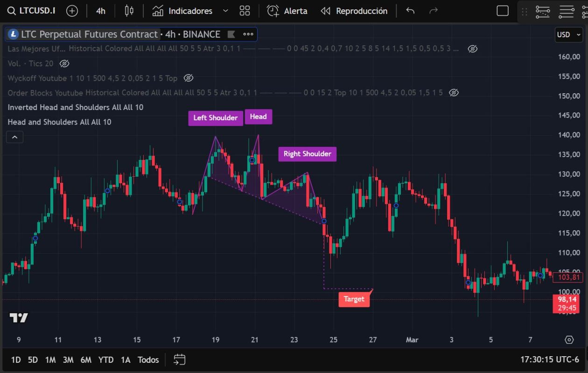Open the LTCUSD symbol search
The image size is (588, 373).
pos(32,11)
